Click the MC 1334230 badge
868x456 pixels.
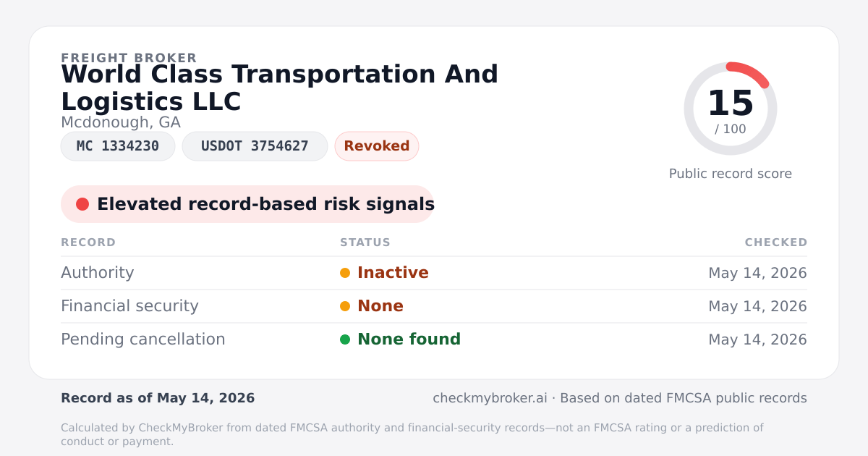click(x=118, y=146)
